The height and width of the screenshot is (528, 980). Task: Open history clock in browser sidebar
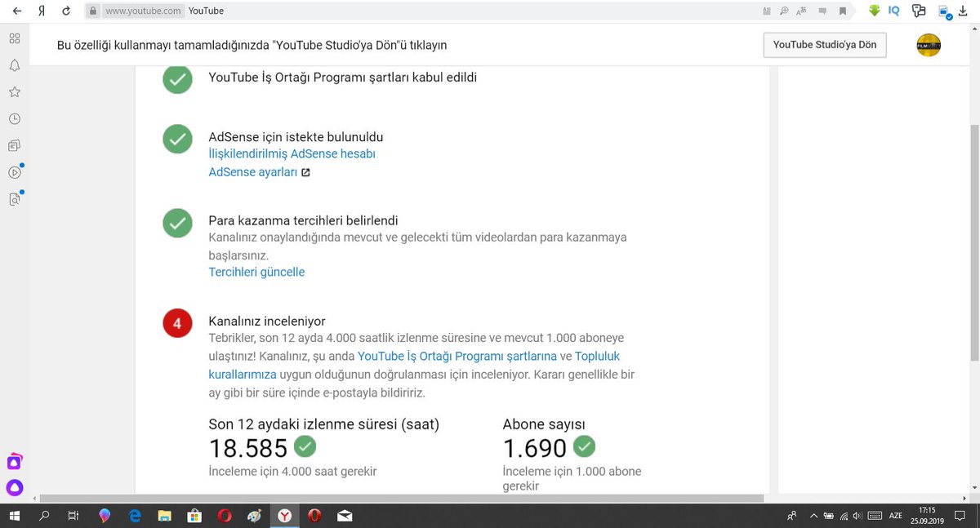click(x=15, y=119)
